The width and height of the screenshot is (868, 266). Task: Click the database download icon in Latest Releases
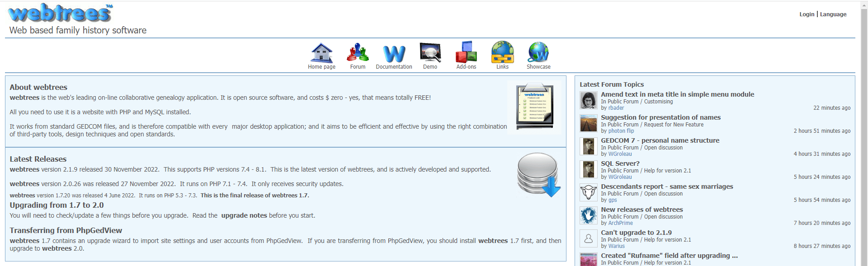pos(539,175)
